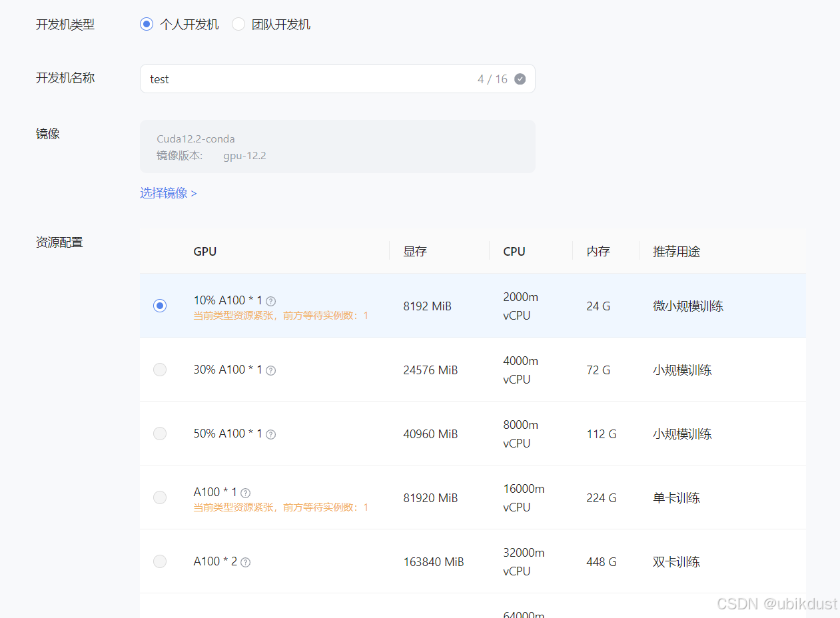Select the 50% A100 * 1 radio button

160,434
